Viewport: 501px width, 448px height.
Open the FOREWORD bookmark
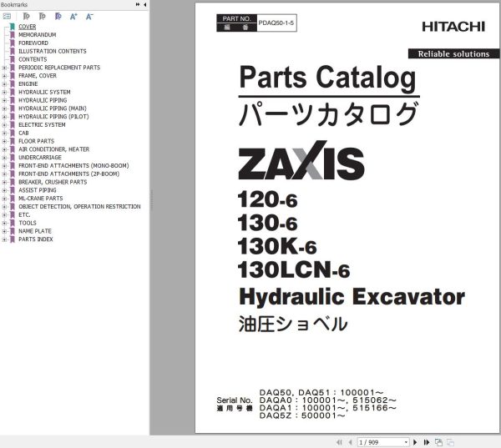coord(33,43)
